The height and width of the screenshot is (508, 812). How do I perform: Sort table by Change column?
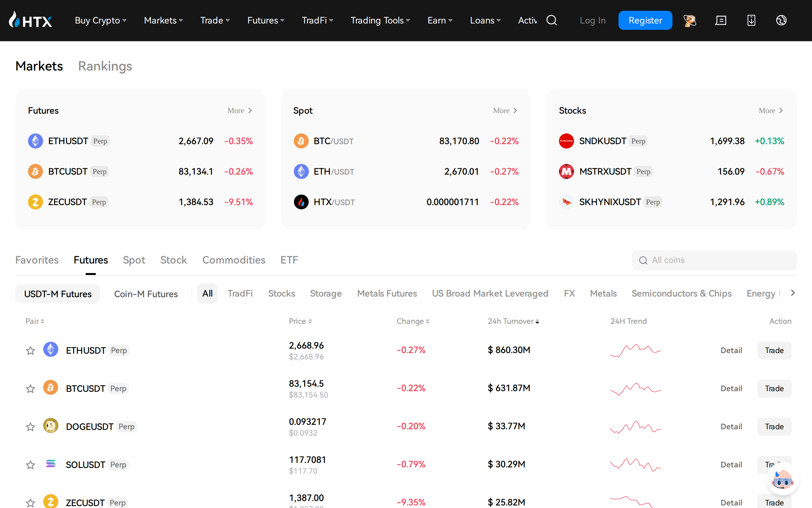[413, 321]
